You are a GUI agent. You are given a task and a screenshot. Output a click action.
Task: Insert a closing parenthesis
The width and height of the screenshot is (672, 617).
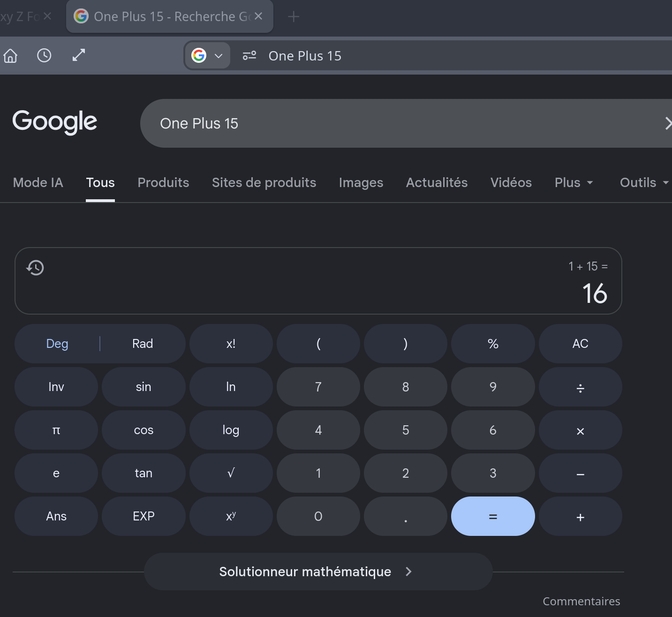[405, 344]
